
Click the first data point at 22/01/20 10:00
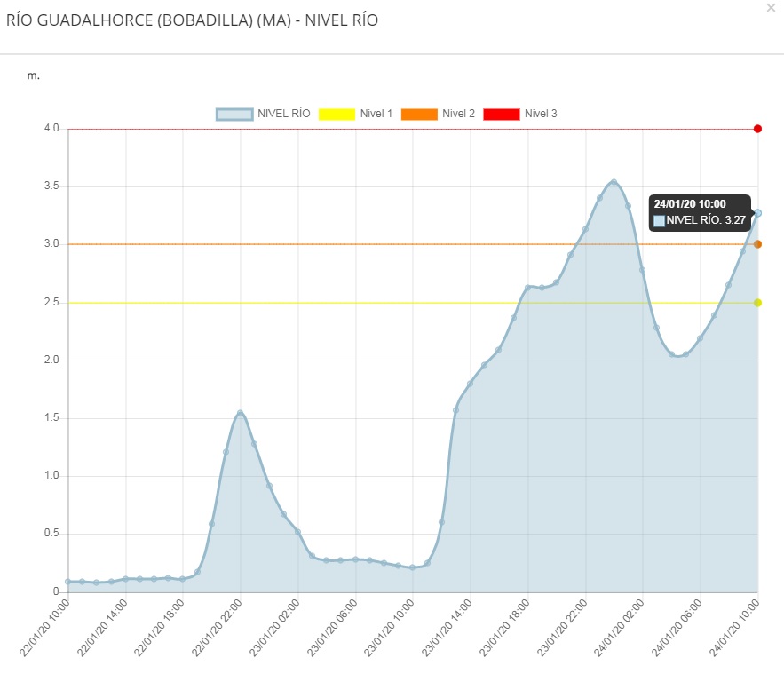pos(68,582)
